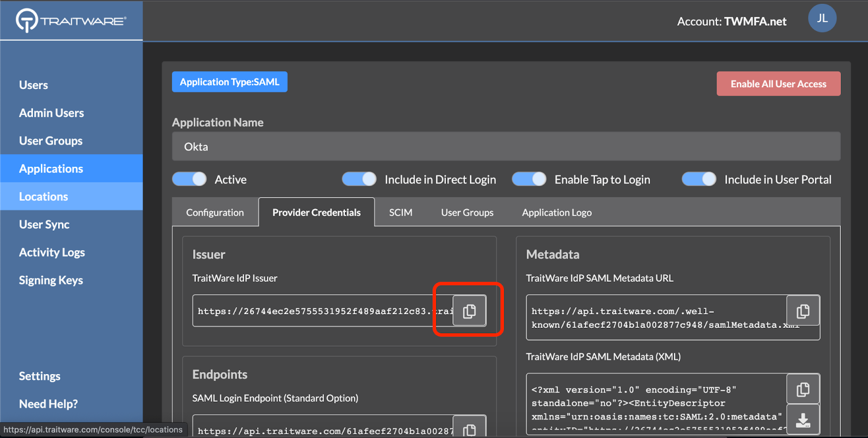Select Applications in sidebar
The height and width of the screenshot is (438, 868).
(71, 168)
